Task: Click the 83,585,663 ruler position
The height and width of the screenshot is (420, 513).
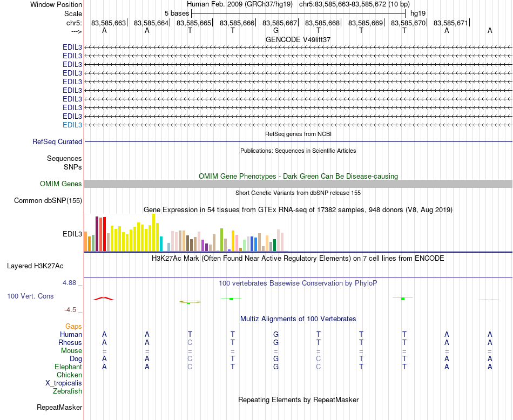Action: tap(109, 23)
